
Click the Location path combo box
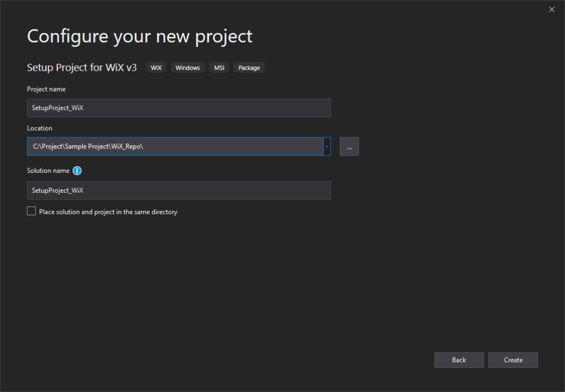point(175,146)
